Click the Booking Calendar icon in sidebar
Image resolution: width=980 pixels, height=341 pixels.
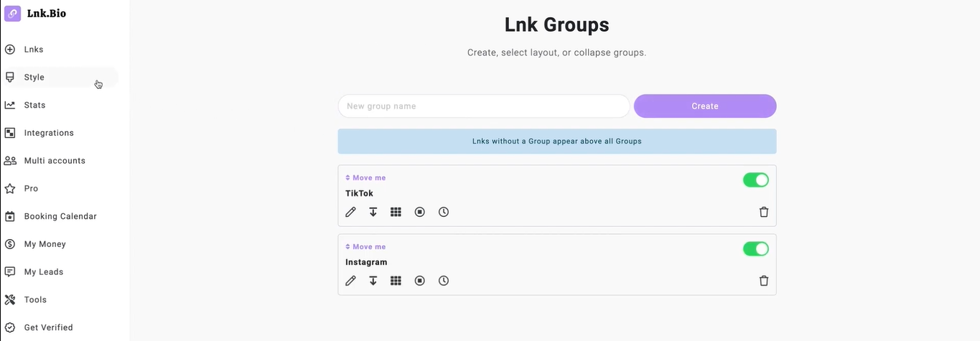[x=10, y=216]
